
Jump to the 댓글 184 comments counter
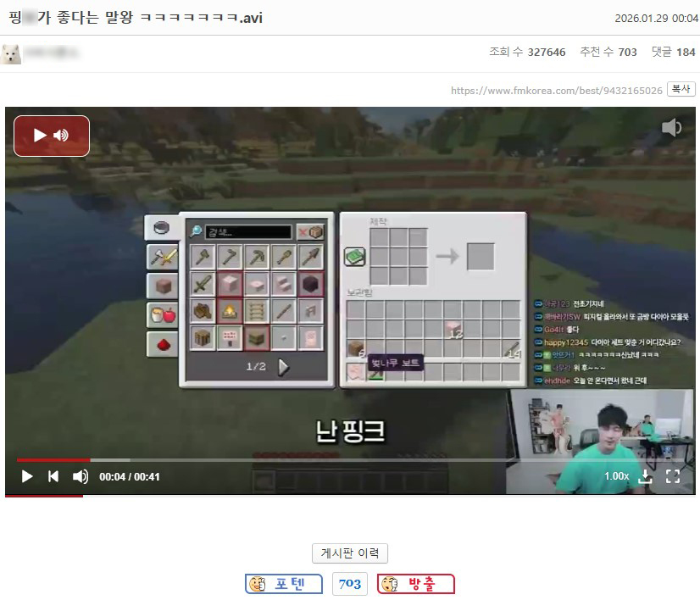[x=673, y=53]
